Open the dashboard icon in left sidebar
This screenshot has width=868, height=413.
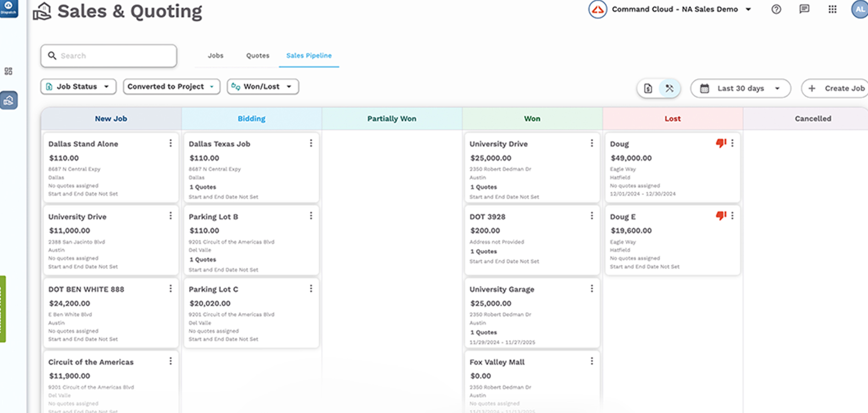pos(8,71)
